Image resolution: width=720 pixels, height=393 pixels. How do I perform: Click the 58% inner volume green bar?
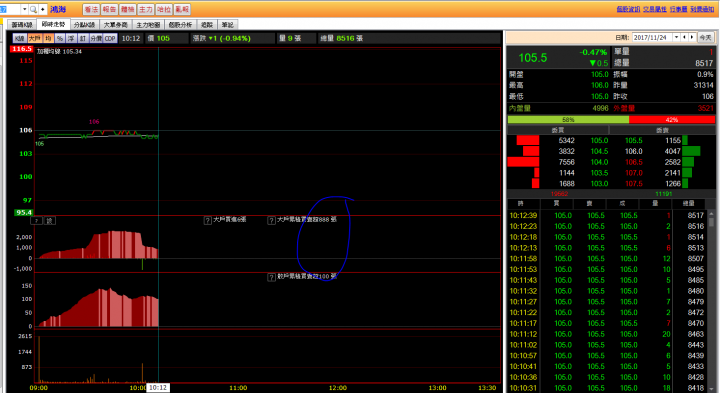(568, 120)
